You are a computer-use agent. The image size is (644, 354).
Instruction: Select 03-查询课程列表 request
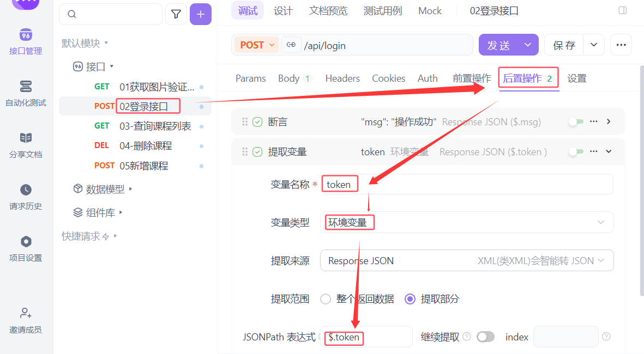click(135, 126)
